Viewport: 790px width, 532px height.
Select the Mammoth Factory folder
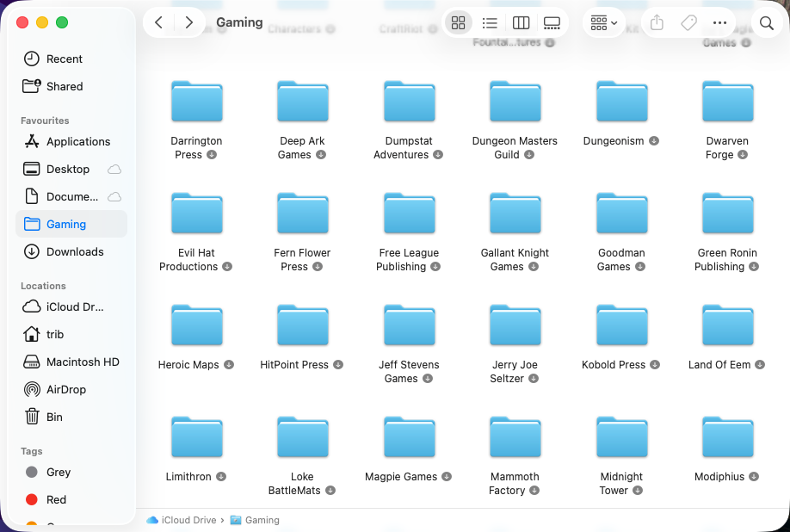pos(515,436)
